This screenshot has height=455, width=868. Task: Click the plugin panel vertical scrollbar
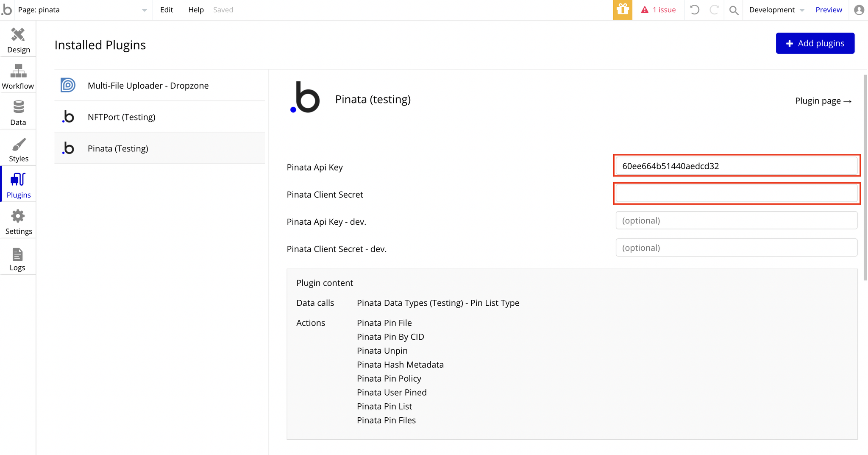865,177
